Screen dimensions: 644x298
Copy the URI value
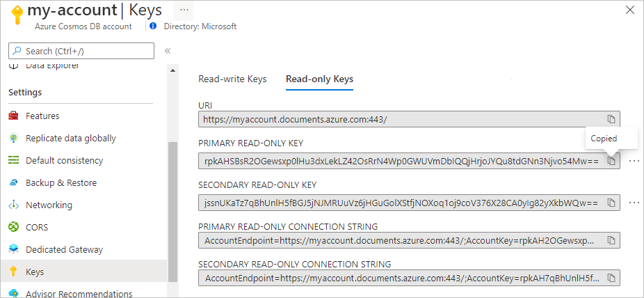[x=611, y=119]
